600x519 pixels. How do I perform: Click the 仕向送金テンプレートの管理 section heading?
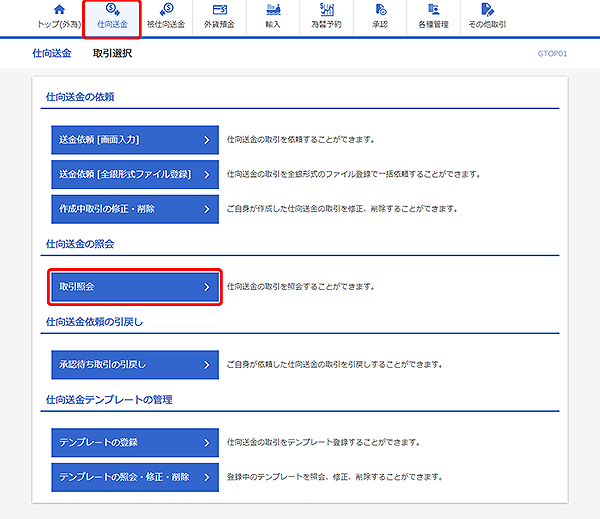click(x=109, y=400)
